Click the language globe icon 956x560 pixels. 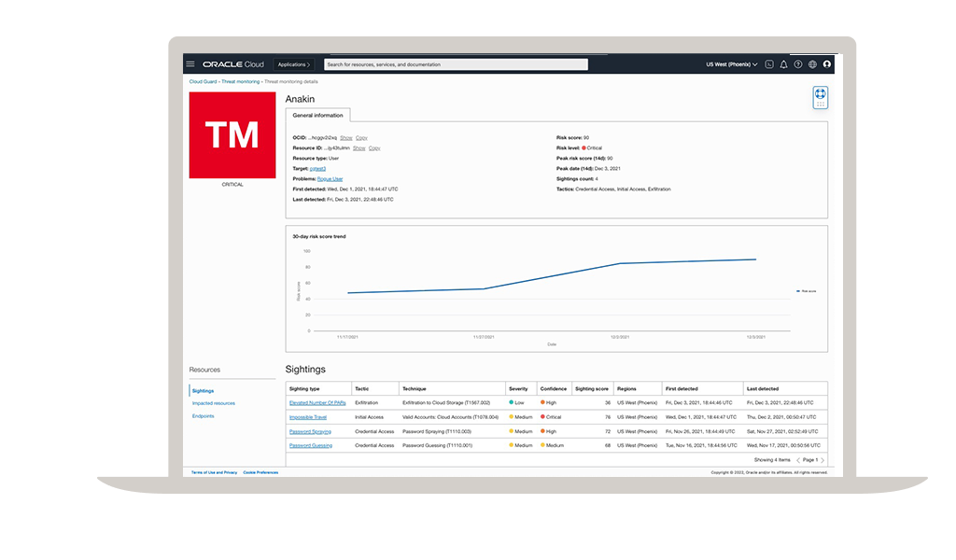(x=812, y=63)
